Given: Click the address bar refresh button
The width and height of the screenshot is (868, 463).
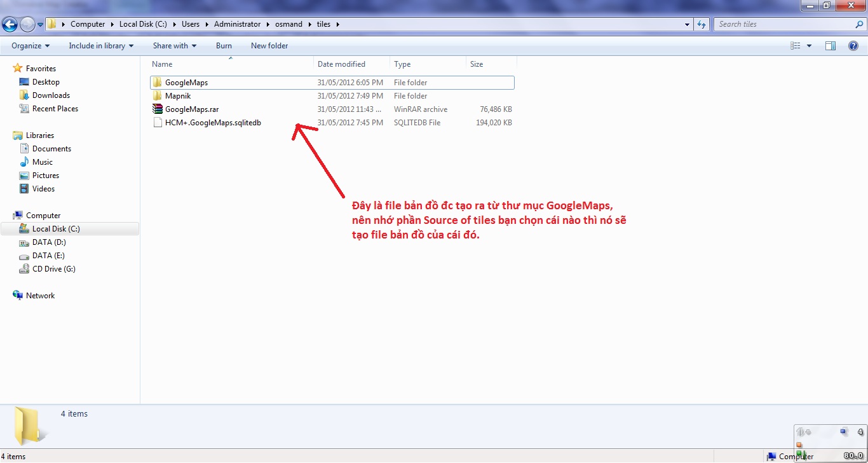Looking at the screenshot, I should point(702,24).
